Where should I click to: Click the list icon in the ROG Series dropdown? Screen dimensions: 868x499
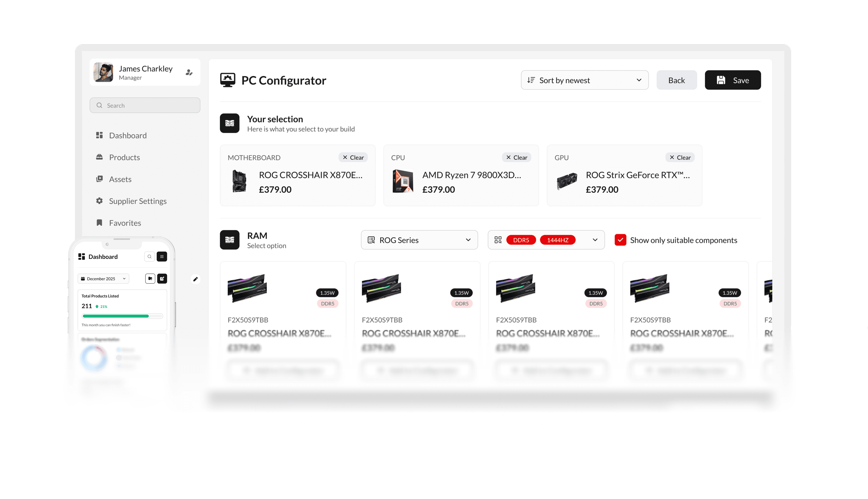tap(371, 240)
